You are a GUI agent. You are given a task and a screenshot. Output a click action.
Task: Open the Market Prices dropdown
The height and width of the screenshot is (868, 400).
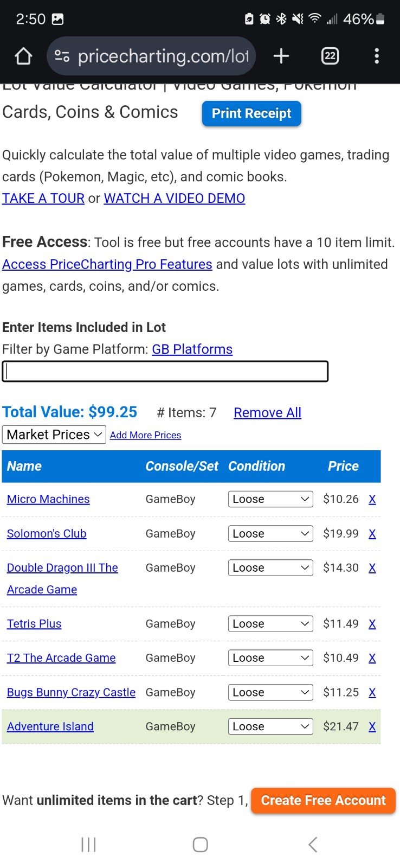(x=54, y=435)
